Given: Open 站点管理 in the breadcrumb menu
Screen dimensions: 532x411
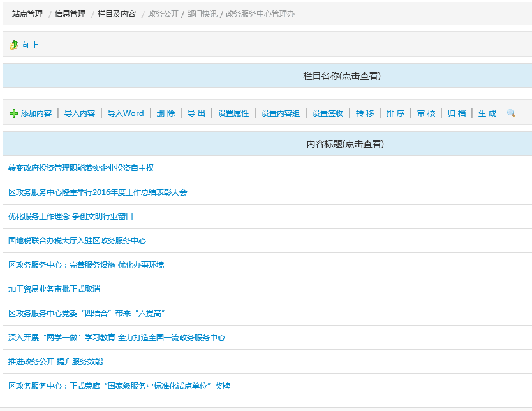Looking at the screenshot, I should pos(27,13).
